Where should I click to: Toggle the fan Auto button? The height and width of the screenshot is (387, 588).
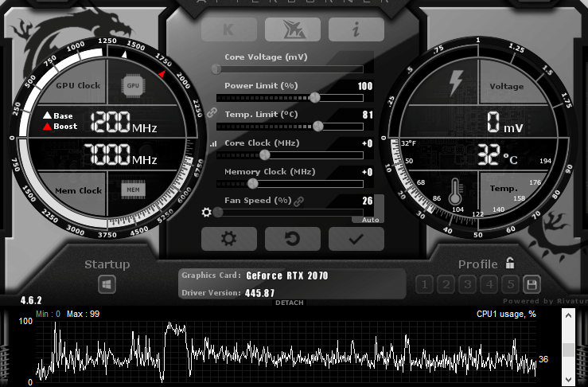pos(370,220)
